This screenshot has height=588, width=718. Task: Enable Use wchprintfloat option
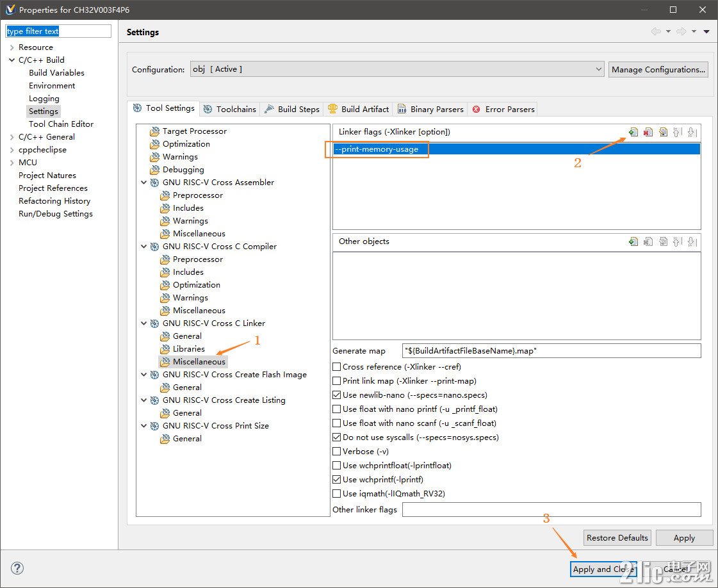click(336, 466)
